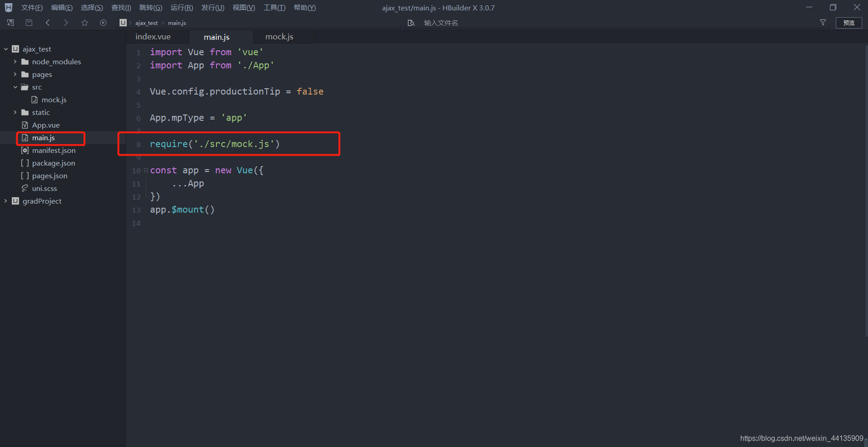Click the editor vertical scrollbar
The image size is (868, 447).
(866, 190)
